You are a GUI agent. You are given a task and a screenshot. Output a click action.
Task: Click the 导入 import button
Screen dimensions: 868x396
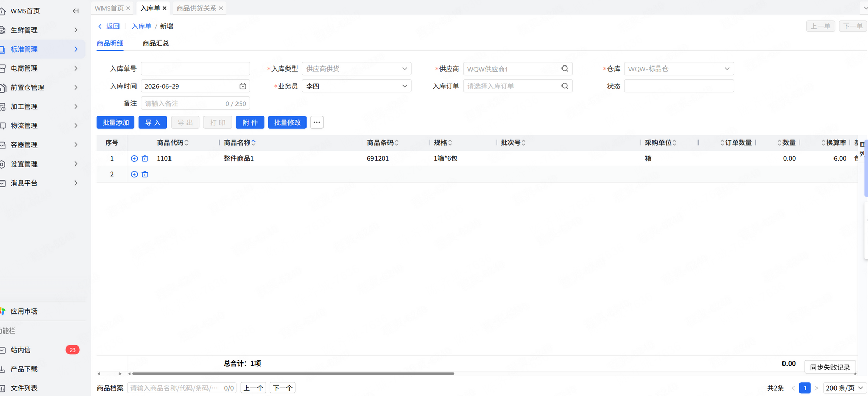pyautogui.click(x=152, y=122)
